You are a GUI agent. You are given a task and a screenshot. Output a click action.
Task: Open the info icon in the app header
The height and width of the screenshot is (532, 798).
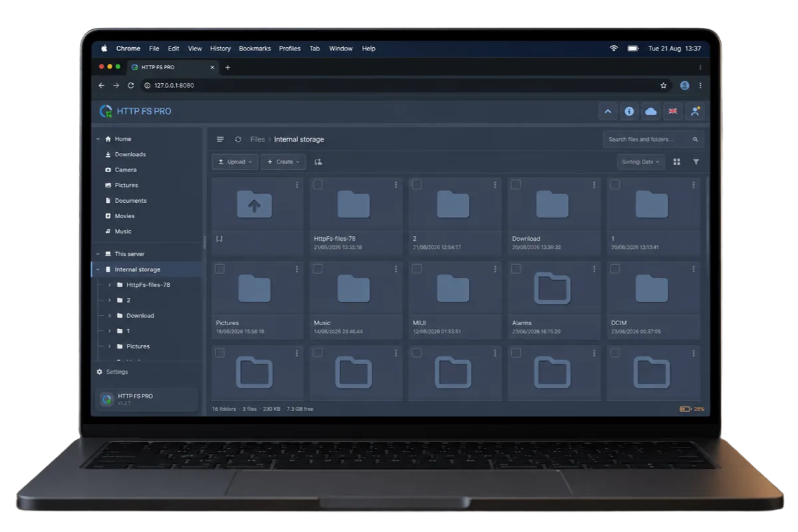[x=629, y=112]
